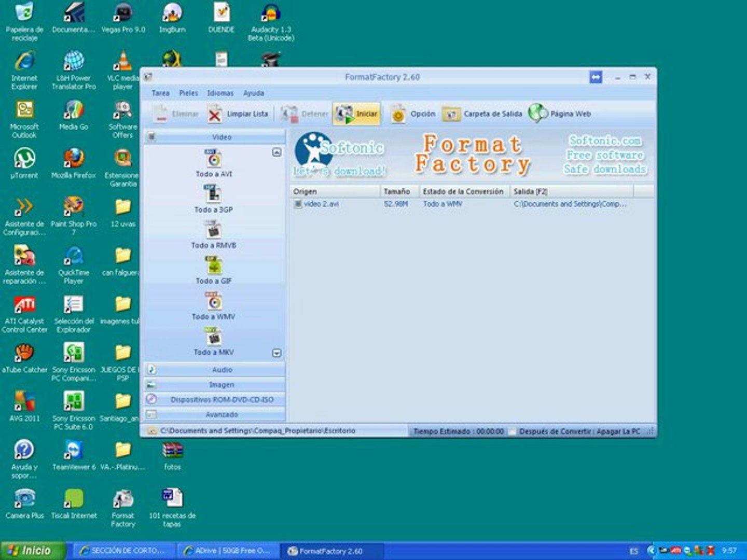Open the fotos desktop archive icon

(172, 455)
